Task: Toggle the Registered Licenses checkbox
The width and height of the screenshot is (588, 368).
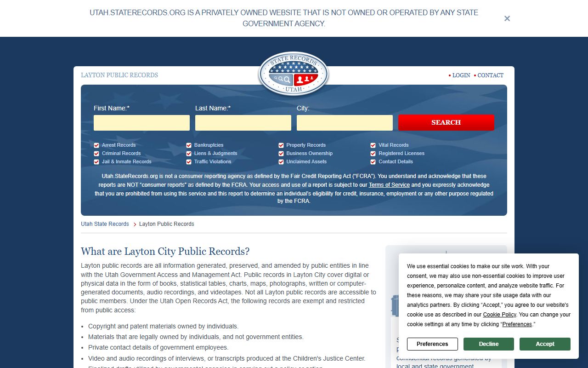Action: [373, 154]
